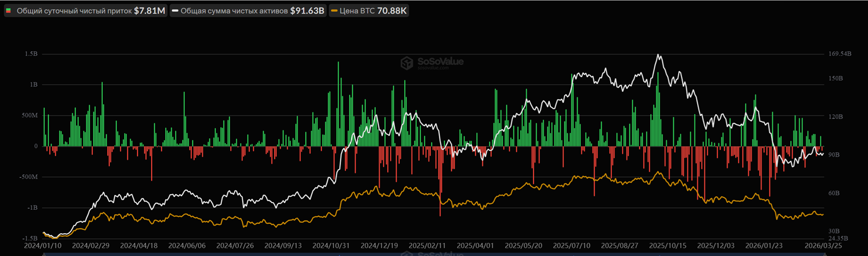Click the 120B right axis label
The image size is (868, 256).
point(835,116)
